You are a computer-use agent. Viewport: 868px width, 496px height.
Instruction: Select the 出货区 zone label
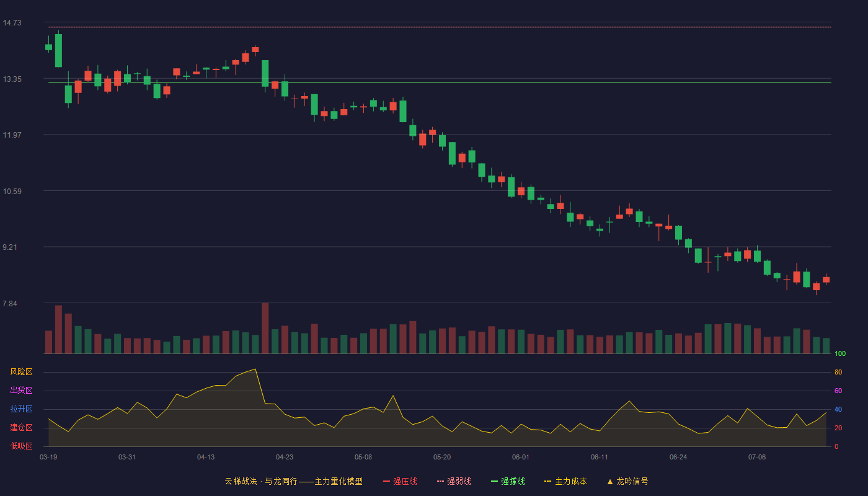[x=22, y=391]
